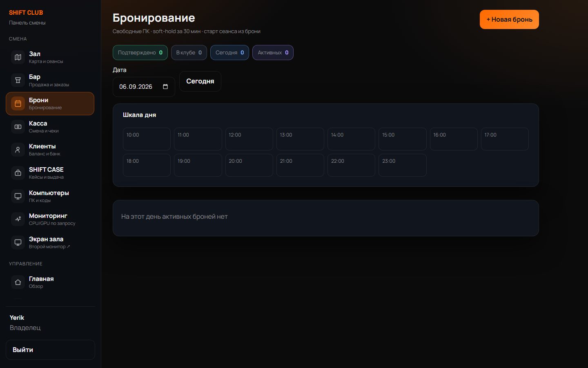Viewport: 588px width, 368px height.
Task: Select the 10:00 slot on day scale
Action: tap(147, 139)
